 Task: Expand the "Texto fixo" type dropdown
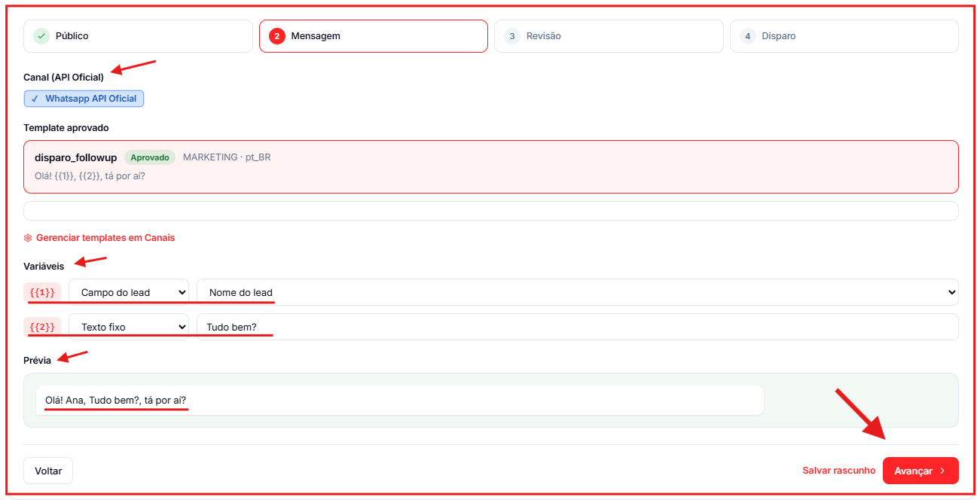coord(129,327)
